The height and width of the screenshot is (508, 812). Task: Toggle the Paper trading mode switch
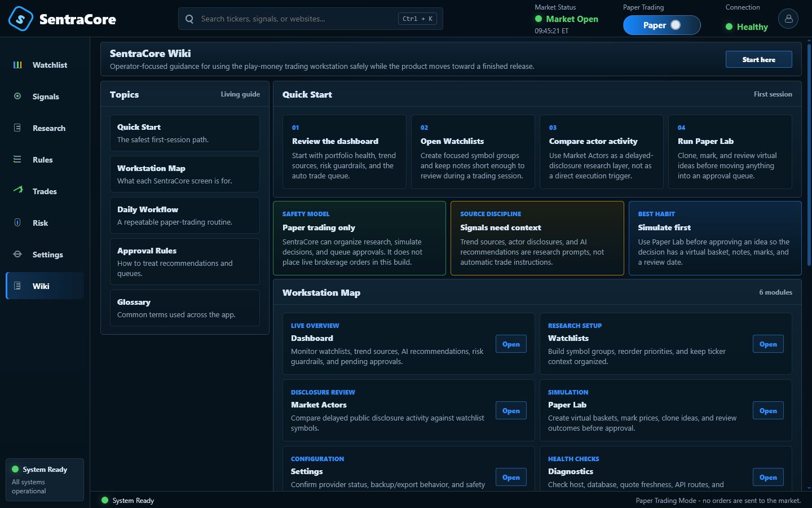point(662,25)
